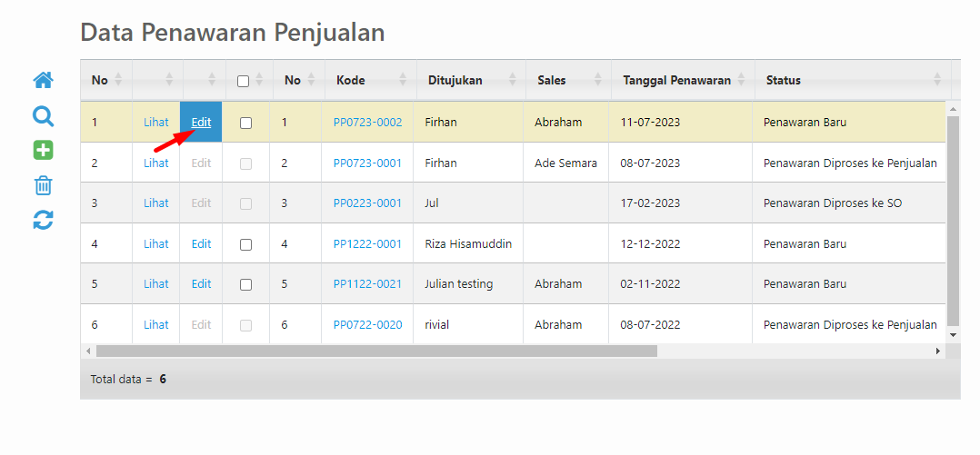Sort by Tanggal Penawaran column arrows
This screenshot has height=455, width=980.
(741, 80)
